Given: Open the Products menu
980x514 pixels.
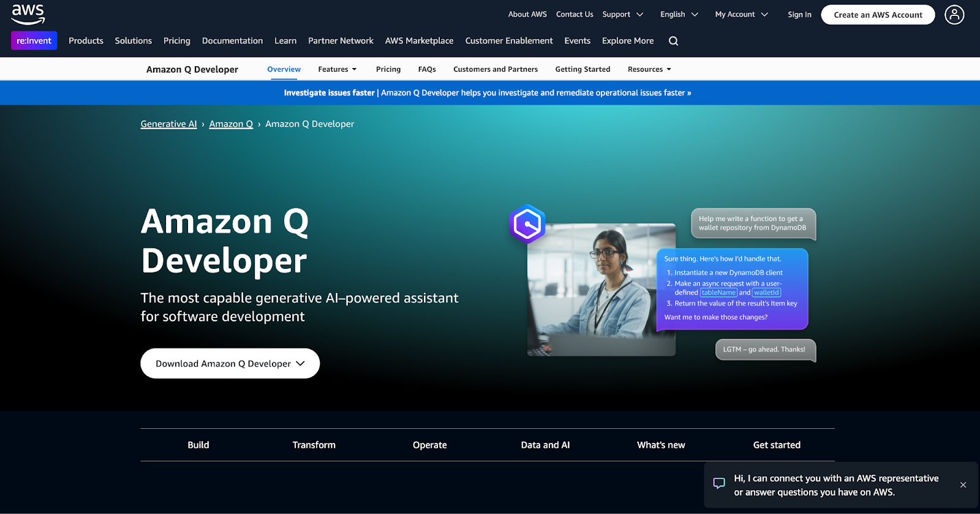Looking at the screenshot, I should (86, 40).
